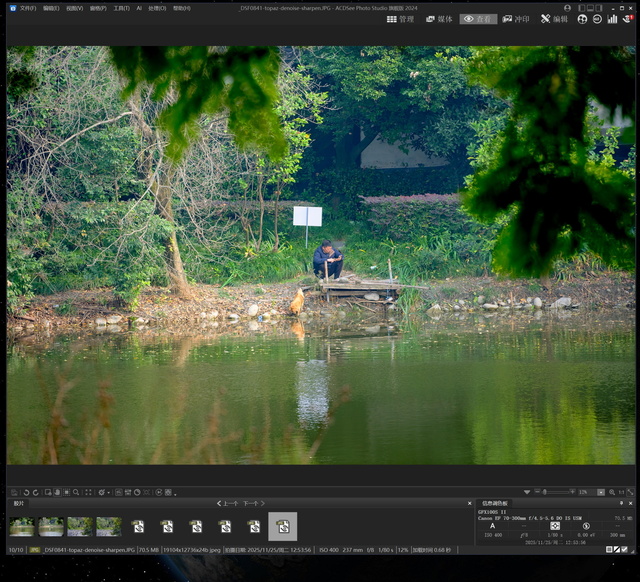This screenshot has width=640, height=582.
Task: Click the rotate left icon in bottom toolbar
Action: click(x=26, y=492)
